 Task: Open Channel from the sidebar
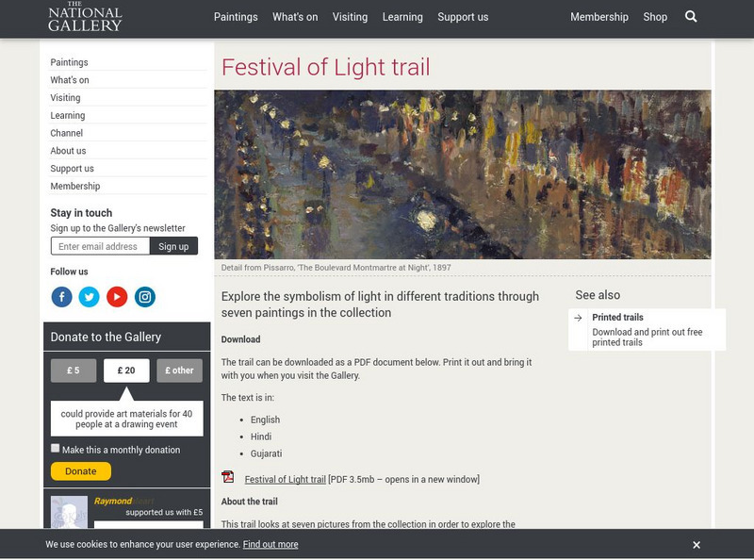tap(66, 133)
